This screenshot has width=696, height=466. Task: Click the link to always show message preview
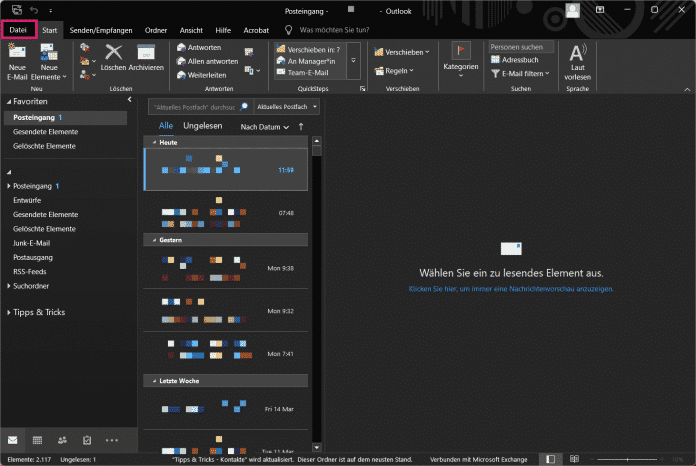click(x=511, y=289)
